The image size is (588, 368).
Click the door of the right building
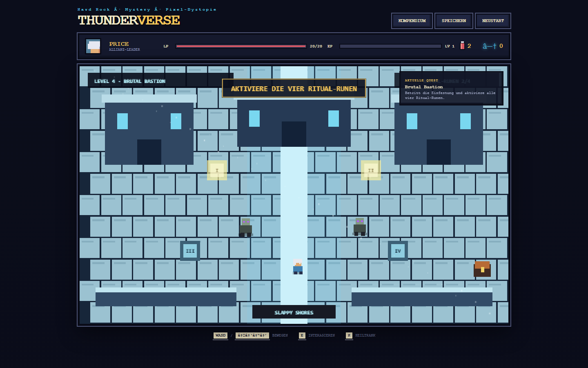pyautogui.click(x=439, y=152)
